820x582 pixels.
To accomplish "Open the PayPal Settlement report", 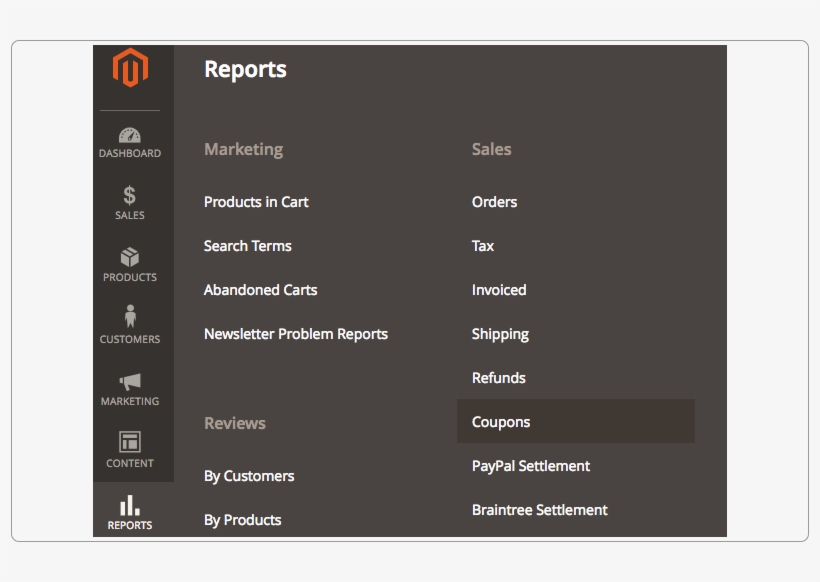I will click(531, 465).
